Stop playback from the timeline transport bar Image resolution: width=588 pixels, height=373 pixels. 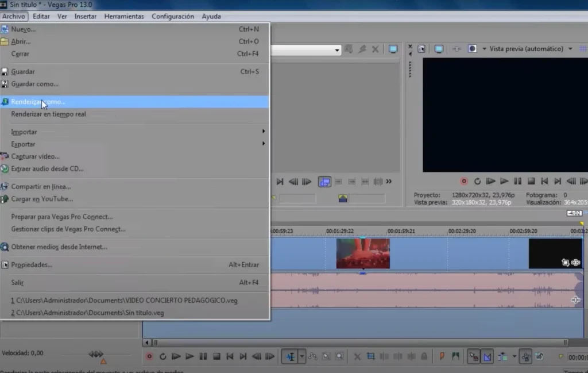tap(216, 356)
